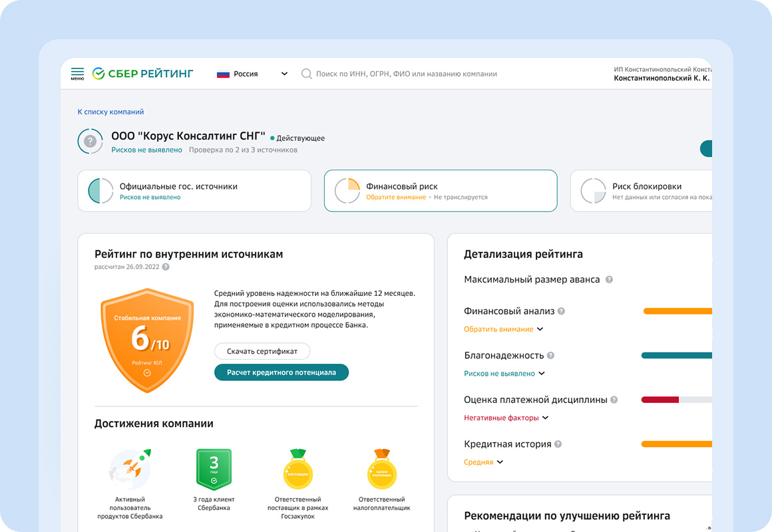Image resolution: width=772 pixels, height=532 pixels.
Task: Click Расчет кредитного потенциала button
Action: [281, 372]
